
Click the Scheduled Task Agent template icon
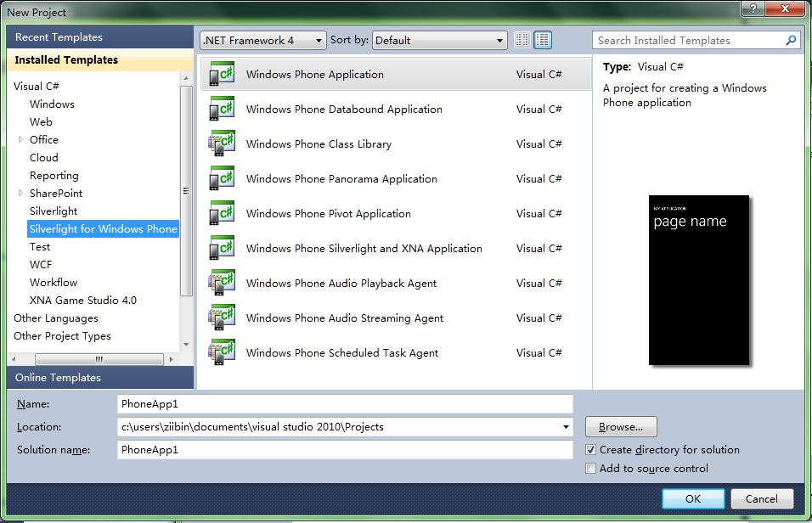point(222,352)
